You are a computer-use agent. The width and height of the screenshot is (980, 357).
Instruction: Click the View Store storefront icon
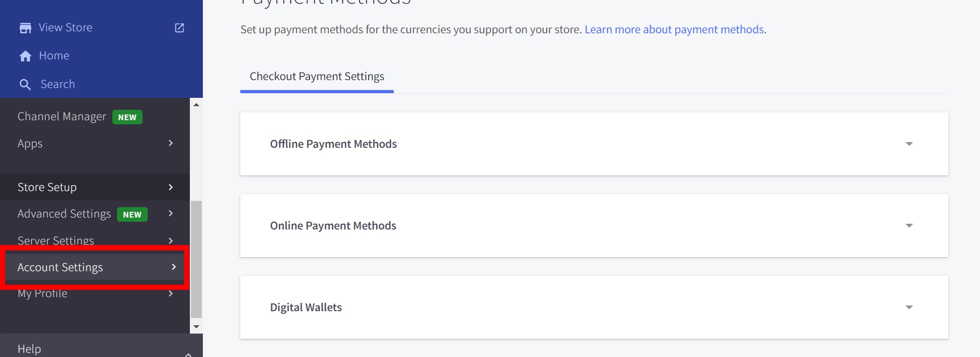pos(25,28)
